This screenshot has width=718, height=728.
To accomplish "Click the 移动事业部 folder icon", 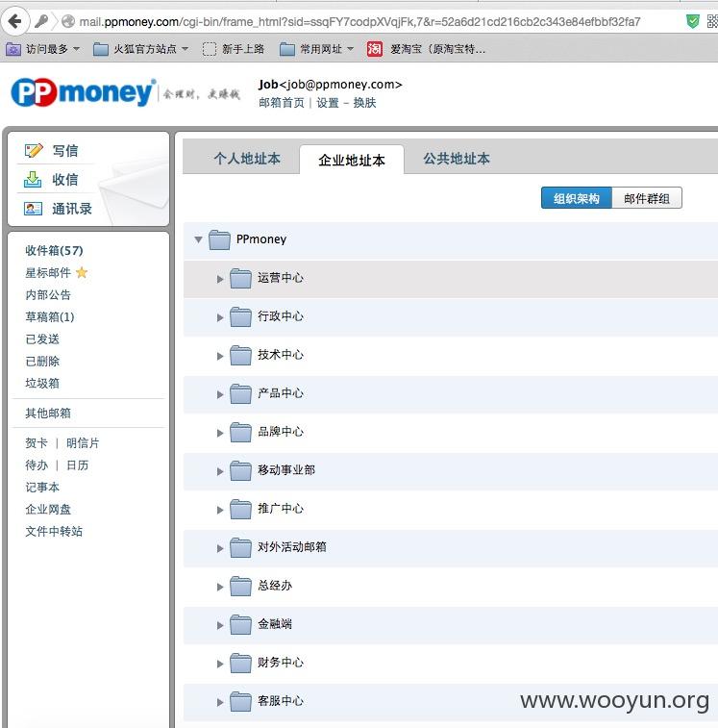I will click(240, 471).
